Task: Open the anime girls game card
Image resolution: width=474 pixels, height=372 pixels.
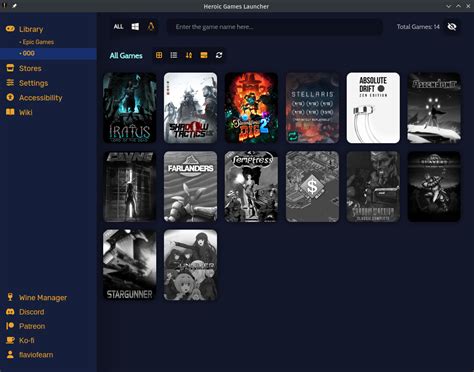Action: click(190, 265)
